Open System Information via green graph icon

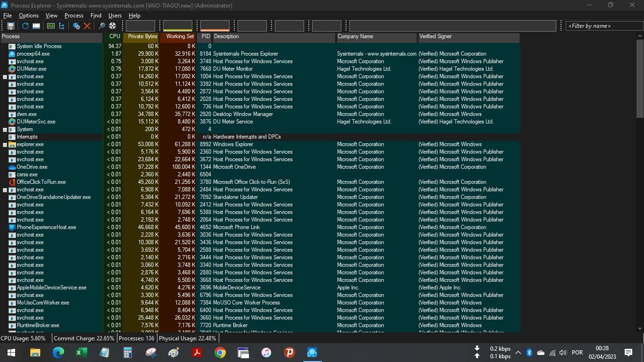pos(50,26)
